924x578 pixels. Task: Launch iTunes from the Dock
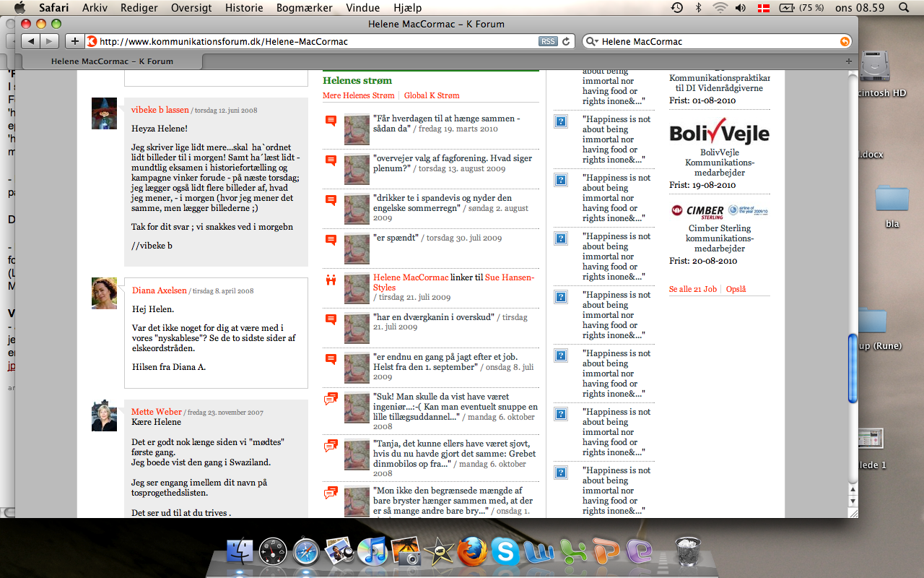coord(372,553)
